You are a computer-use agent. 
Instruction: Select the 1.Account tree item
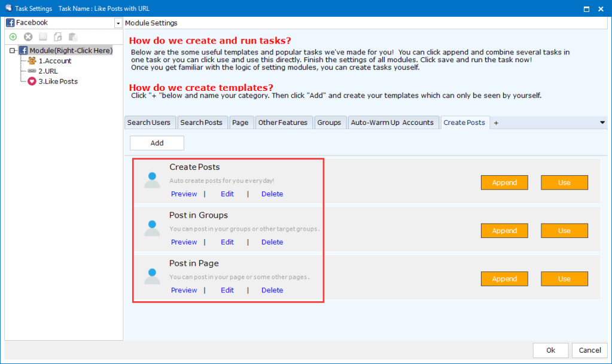54,61
